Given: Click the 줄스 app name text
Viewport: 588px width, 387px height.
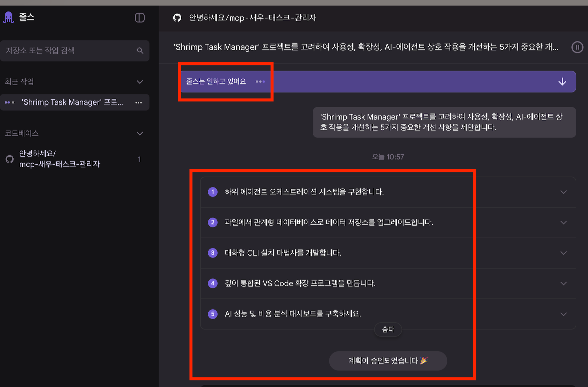Looking at the screenshot, I should click(27, 17).
